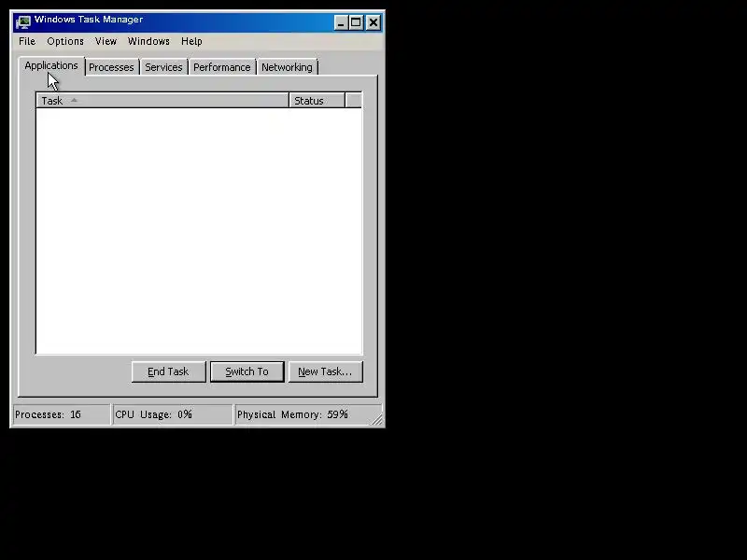Minimize the Task Manager window
The height and width of the screenshot is (560, 747).
(x=341, y=22)
